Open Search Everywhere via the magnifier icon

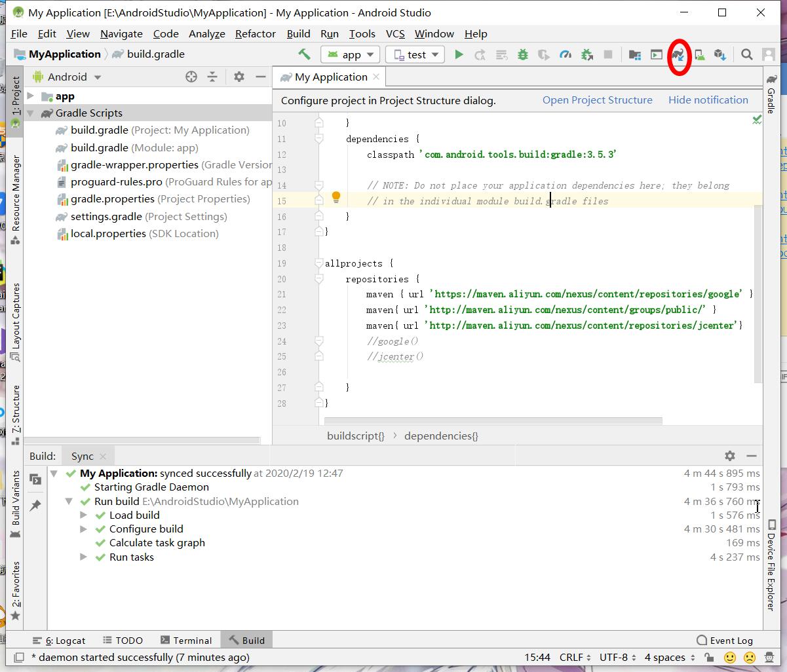point(746,54)
